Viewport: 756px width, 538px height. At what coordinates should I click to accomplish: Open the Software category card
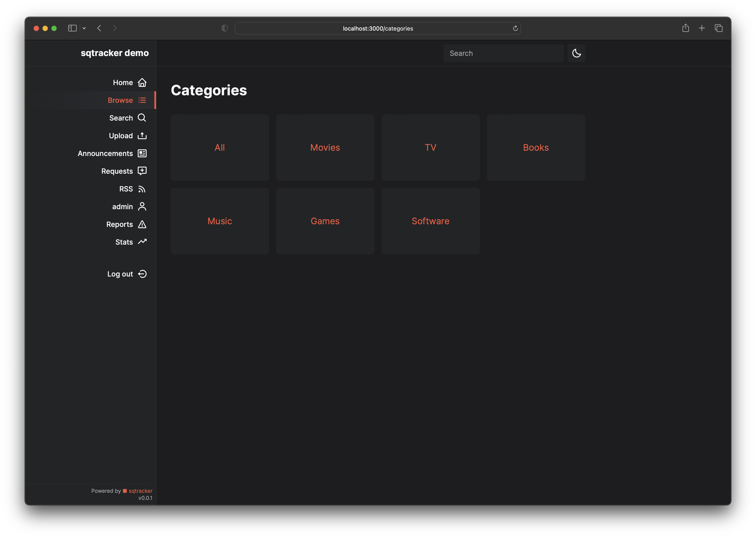coord(430,221)
